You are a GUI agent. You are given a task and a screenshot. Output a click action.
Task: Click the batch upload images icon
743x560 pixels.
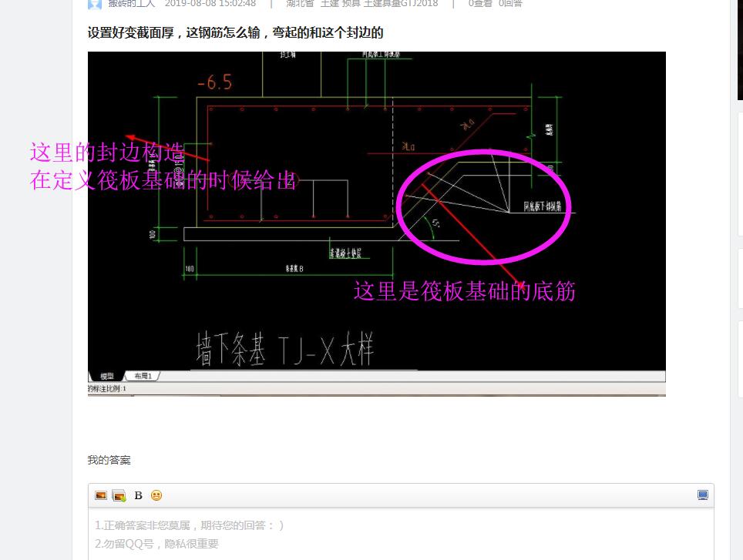click(x=119, y=495)
